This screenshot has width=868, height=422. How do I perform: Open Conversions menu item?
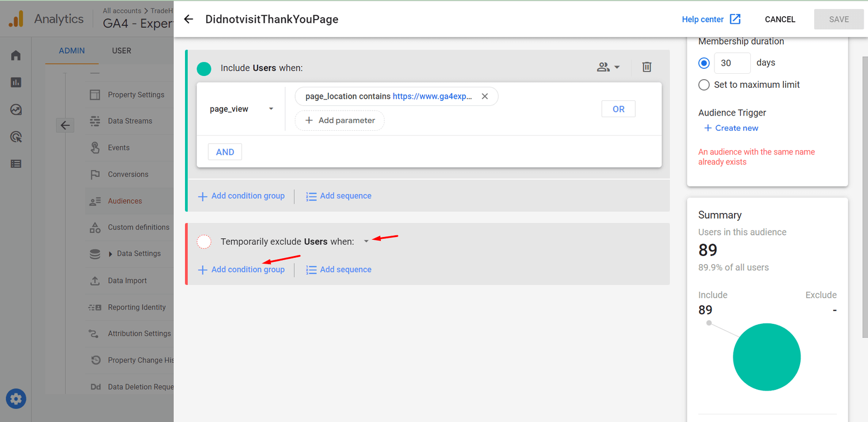click(128, 174)
